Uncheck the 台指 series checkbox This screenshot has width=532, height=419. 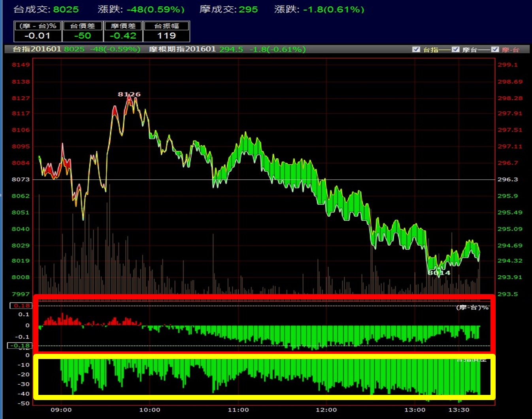point(416,49)
